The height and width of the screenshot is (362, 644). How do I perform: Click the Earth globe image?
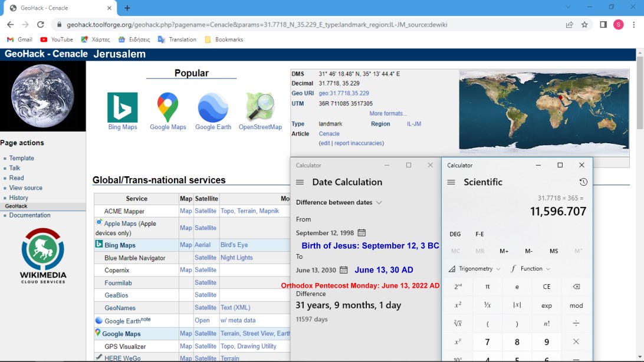(42, 96)
